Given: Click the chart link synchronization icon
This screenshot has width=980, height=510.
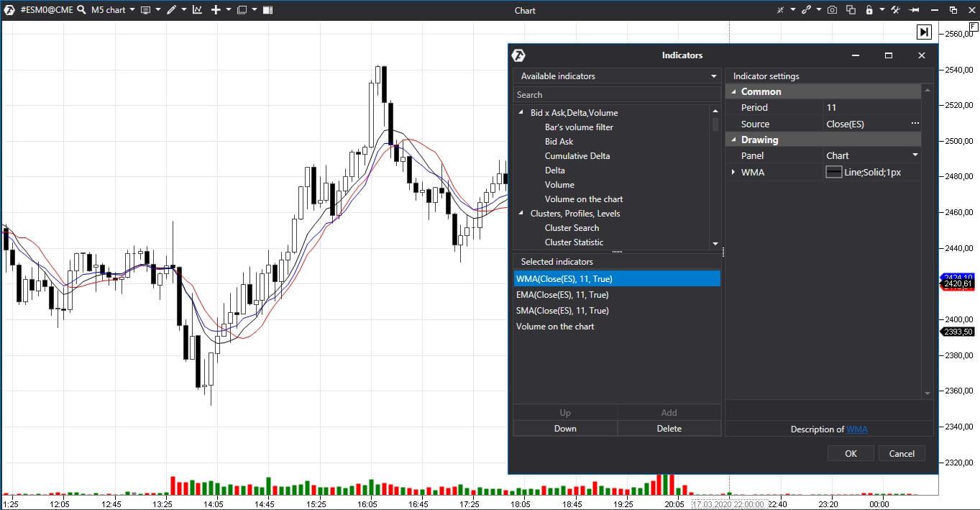Looking at the screenshot, I should (807, 10).
